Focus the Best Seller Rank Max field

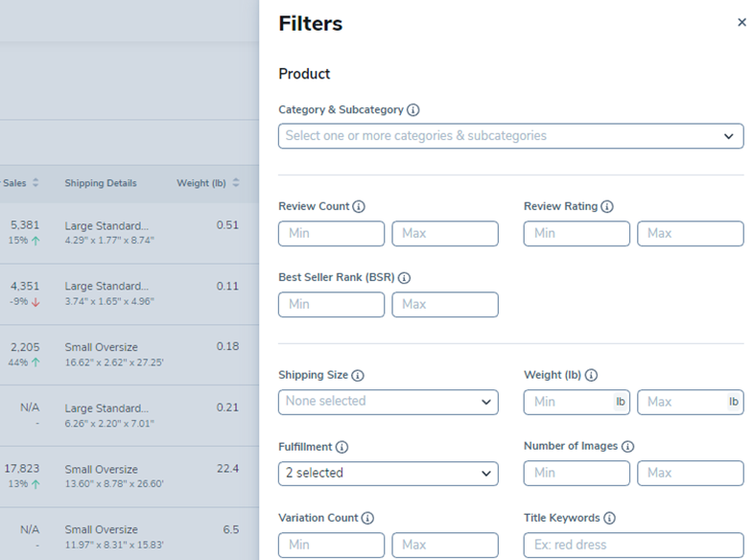(445, 305)
